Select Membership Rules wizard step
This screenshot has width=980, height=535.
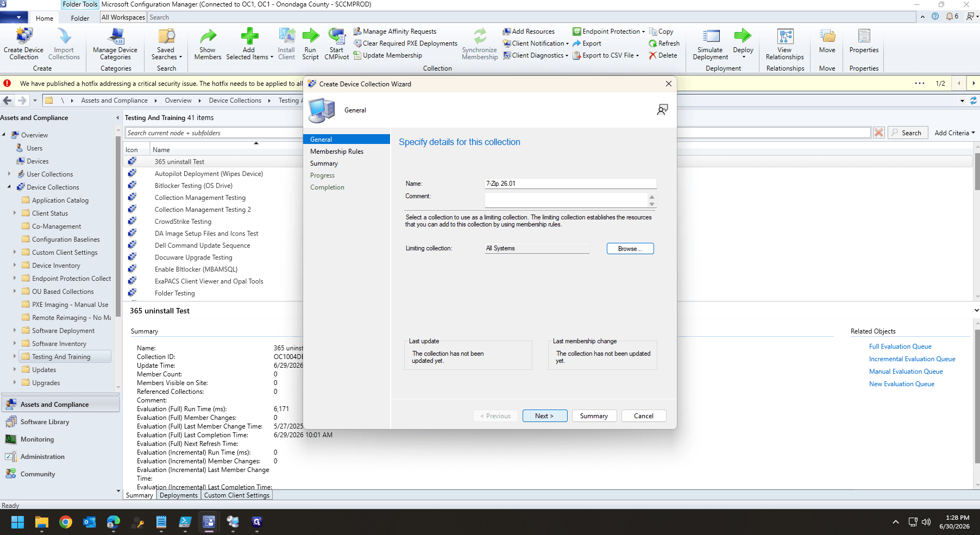(x=337, y=152)
